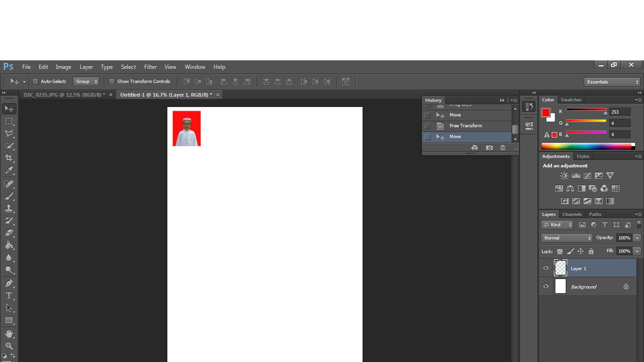The height and width of the screenshot is (362, 644).
Task: Create new document from current history state
Action: (x=474, y=148)
